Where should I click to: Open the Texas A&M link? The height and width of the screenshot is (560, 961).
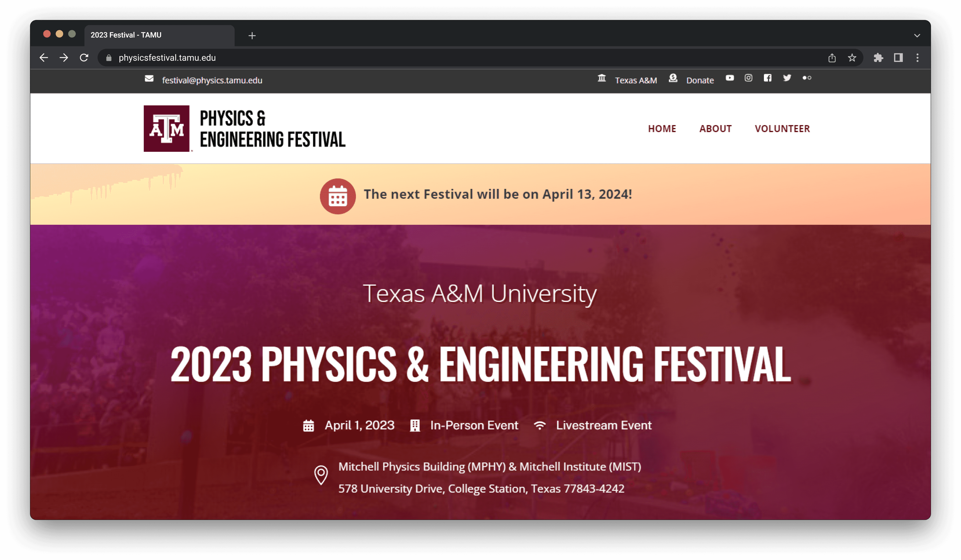pyautogui.click(x=636, y=80)
